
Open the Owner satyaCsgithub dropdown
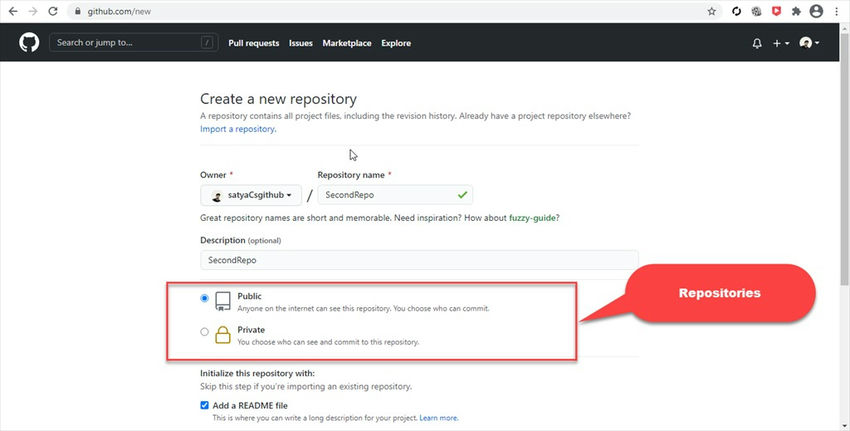251,195
